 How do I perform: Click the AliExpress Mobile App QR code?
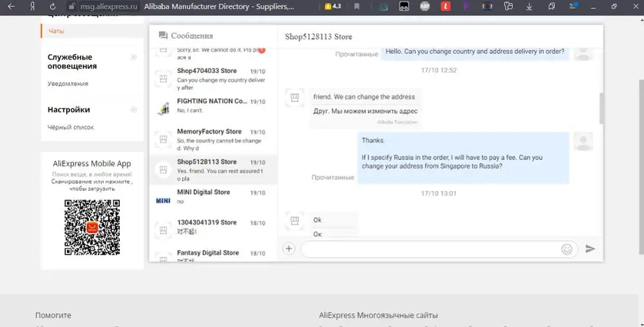pyautogui.click(x=92, y=227)
